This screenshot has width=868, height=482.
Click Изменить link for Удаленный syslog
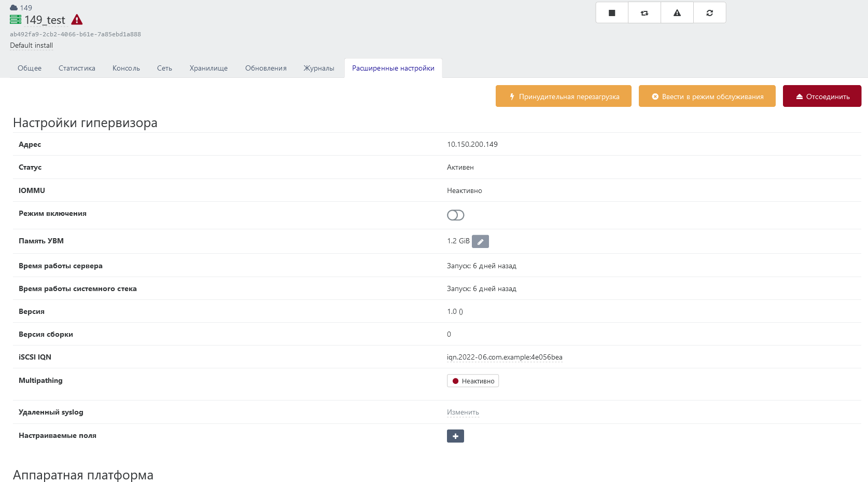click(463, 412)
